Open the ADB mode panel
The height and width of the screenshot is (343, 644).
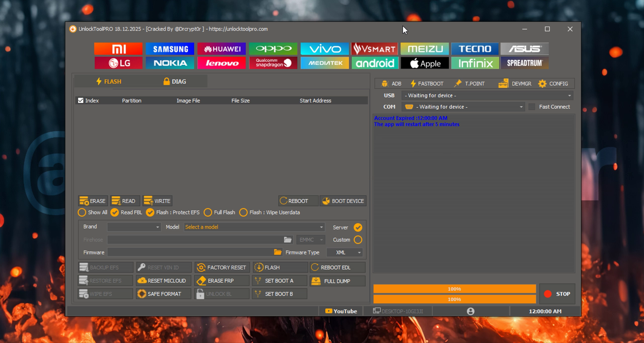tap(390, 83)
